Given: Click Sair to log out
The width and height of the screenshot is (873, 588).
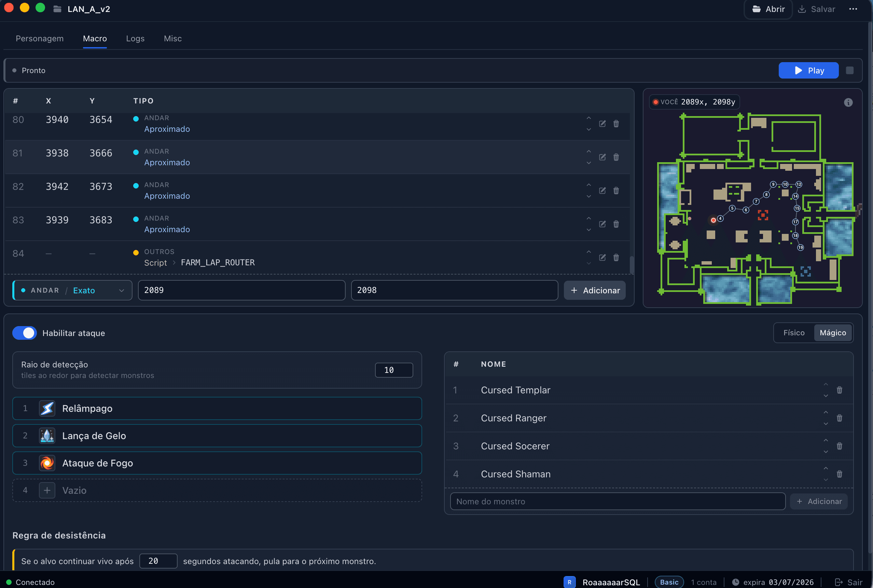Looking at the screenshot, I should pyautogui.click(x=849, y=583).
